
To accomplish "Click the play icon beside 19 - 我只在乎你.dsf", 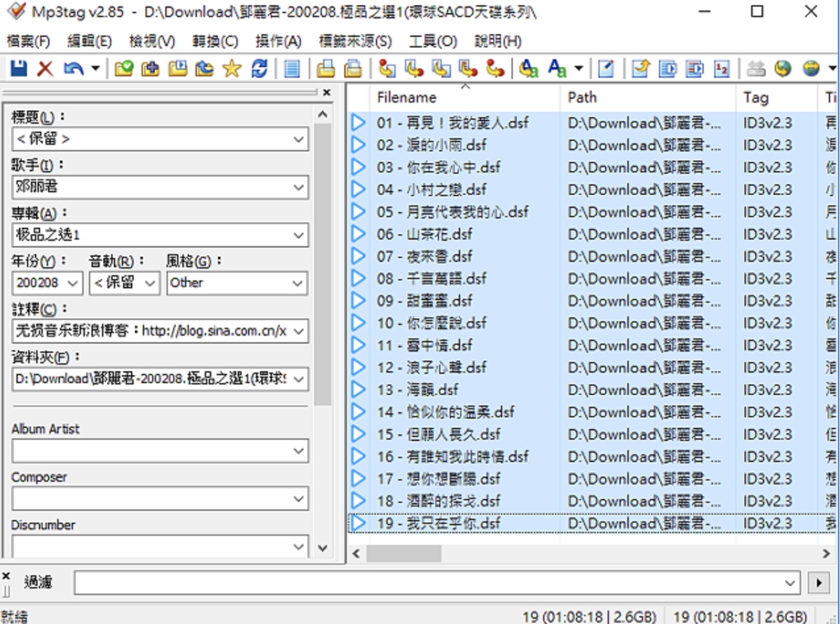I will (358, 523).
